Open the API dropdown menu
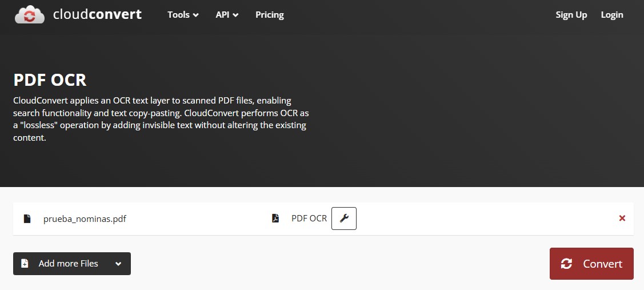 [227, 15]
